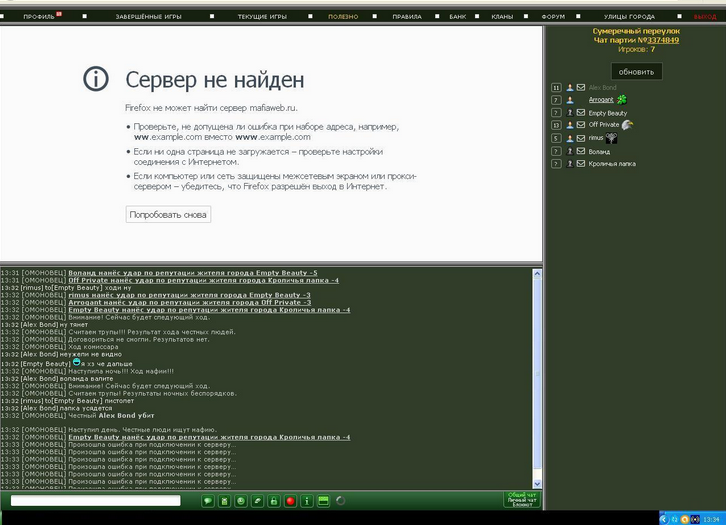The image size is (726, 525).
Task: Click the обновить button
Action: 636,72
